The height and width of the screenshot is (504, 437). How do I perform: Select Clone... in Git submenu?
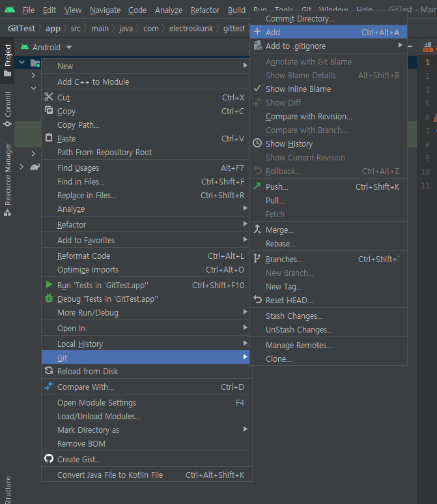point(328,359)
